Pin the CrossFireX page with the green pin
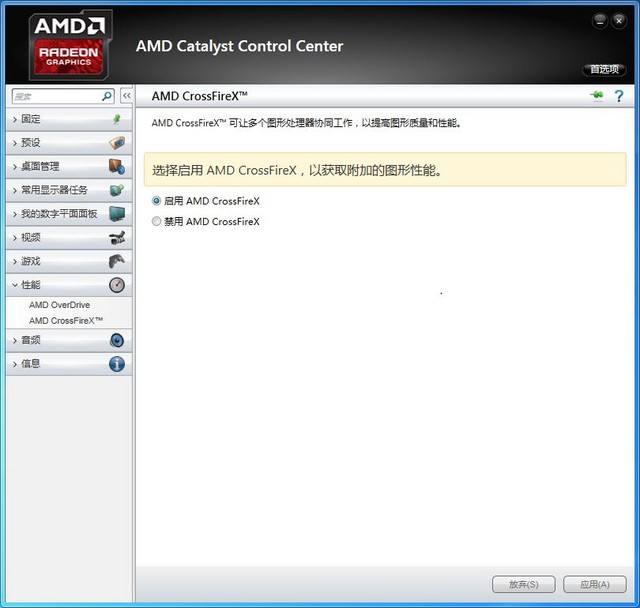 pyautogui.click(x=597, y=95)
